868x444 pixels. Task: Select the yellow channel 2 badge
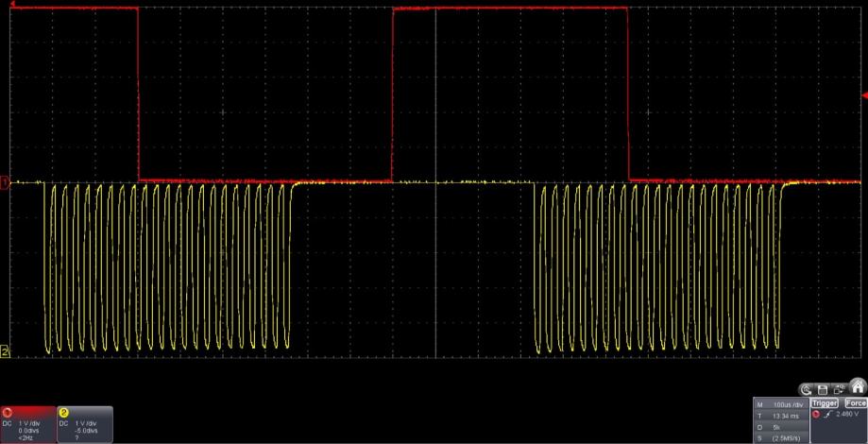click(63, 413)
